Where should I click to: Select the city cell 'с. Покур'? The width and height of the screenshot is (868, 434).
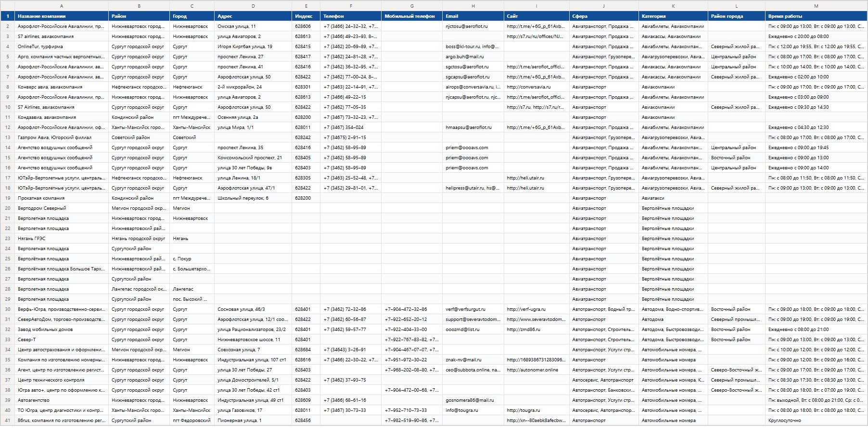pyautogui.click(x=192, y=258)
